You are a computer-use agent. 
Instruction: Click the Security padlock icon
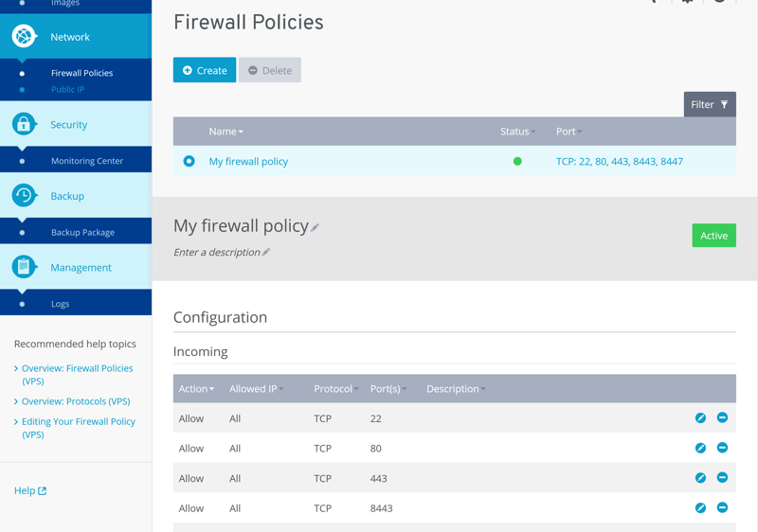coord(24,124)
